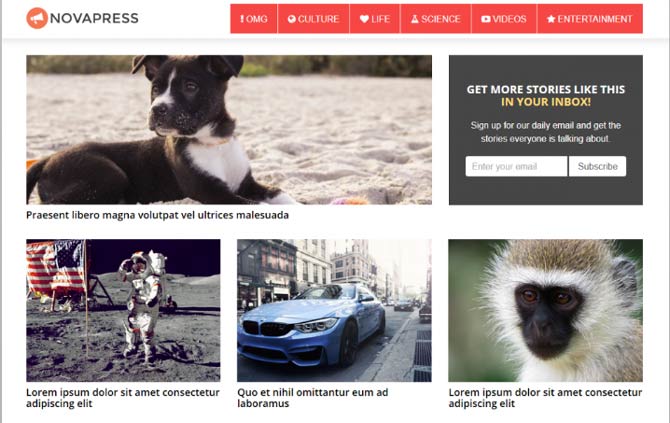Click the flask icon beside Science
This screenshot has height=423, width=670.
pos(415,19)
